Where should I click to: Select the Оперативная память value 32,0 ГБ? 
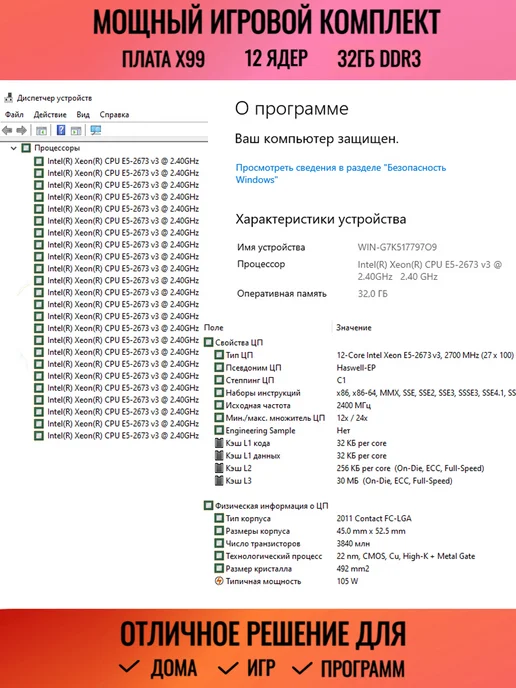click(x=373, y=294)
